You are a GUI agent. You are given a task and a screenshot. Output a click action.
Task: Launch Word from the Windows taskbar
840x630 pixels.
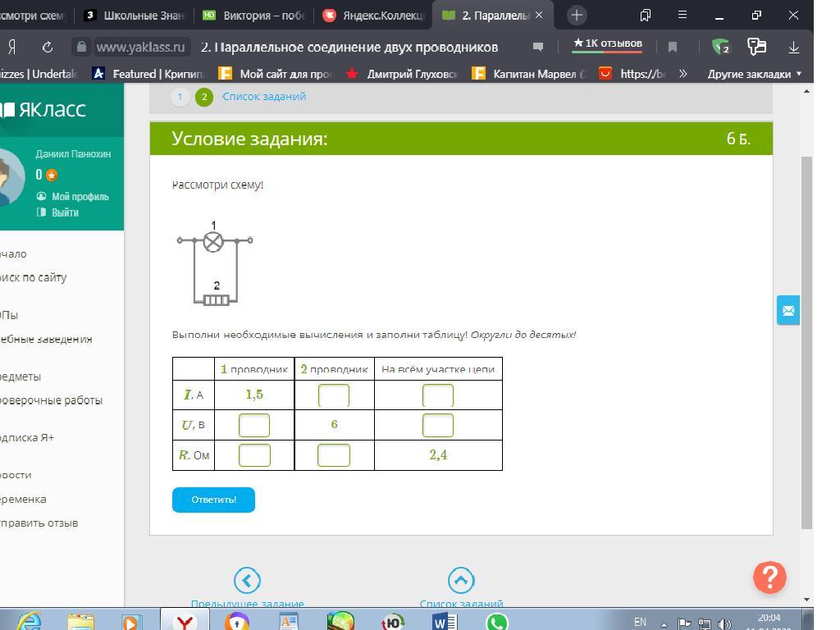tap(444, 623)
